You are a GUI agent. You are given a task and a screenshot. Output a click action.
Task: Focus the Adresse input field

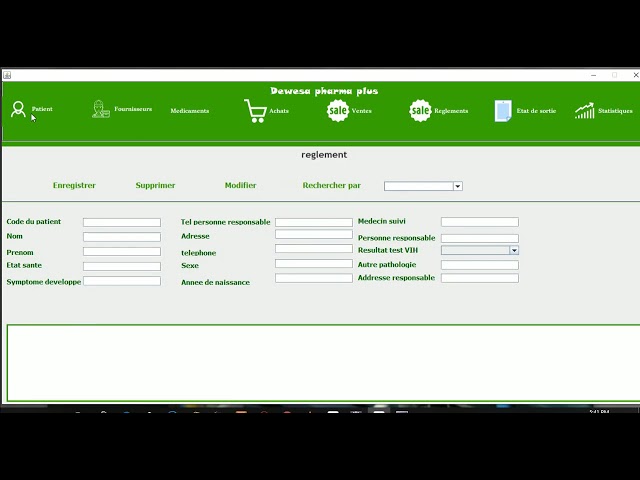314,234
